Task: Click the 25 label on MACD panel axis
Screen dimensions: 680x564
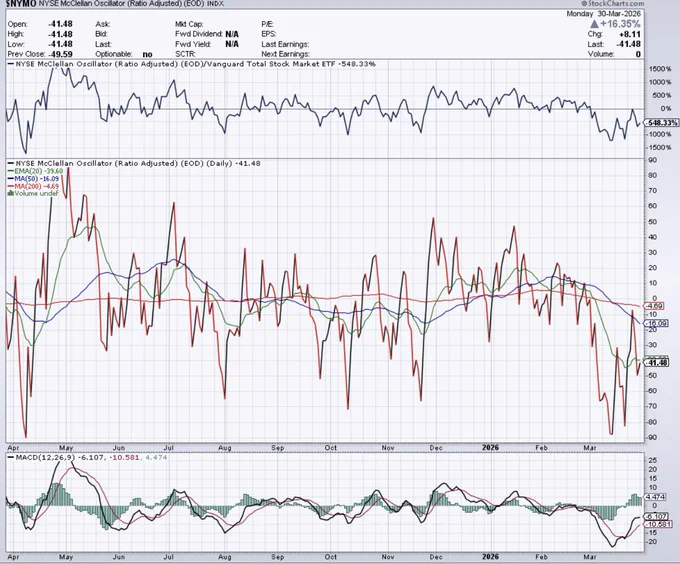Action: coord(653,460)
